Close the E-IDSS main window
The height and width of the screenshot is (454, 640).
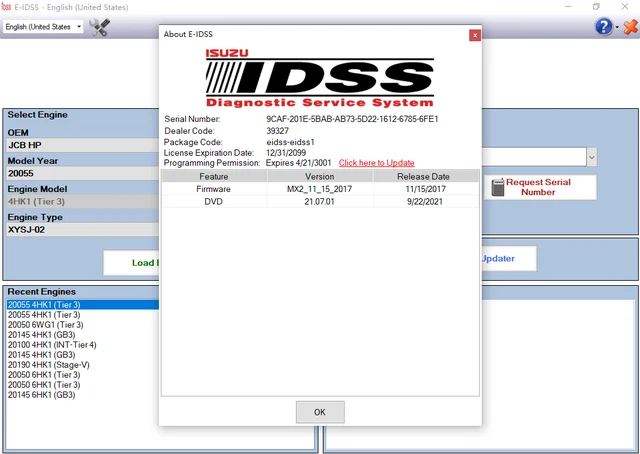625,7
